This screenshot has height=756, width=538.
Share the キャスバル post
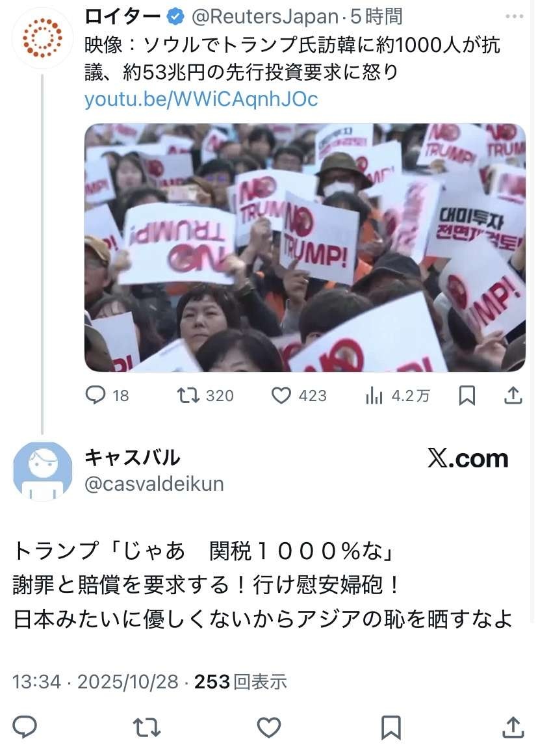click(x=513, y=727)
